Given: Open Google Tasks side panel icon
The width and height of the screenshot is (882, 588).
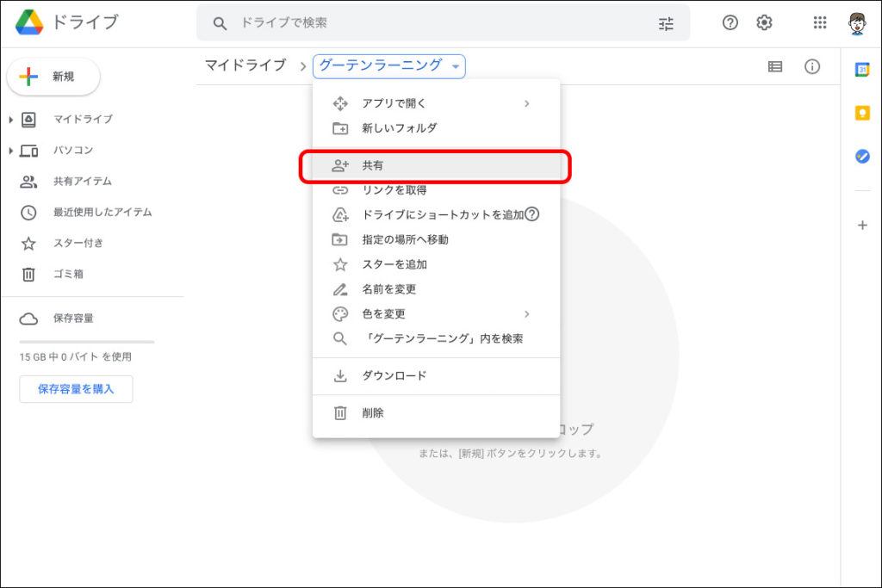Looking at the screenshot, I should (861, 156).
